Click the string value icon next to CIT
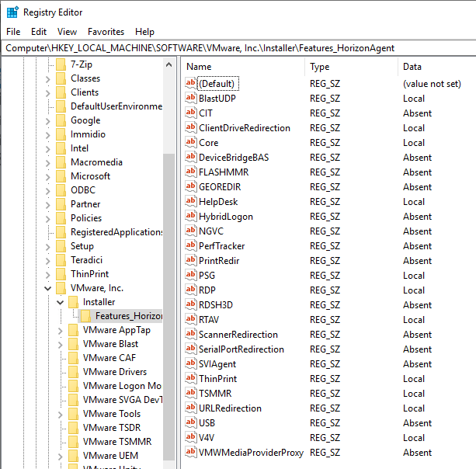 tap(191, 113)
